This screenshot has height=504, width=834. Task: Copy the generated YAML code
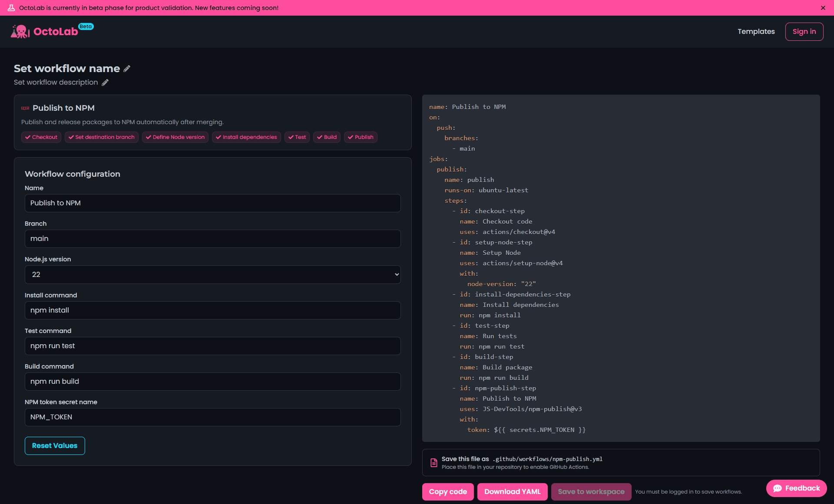pyautogui.click(x=448, y=492)
